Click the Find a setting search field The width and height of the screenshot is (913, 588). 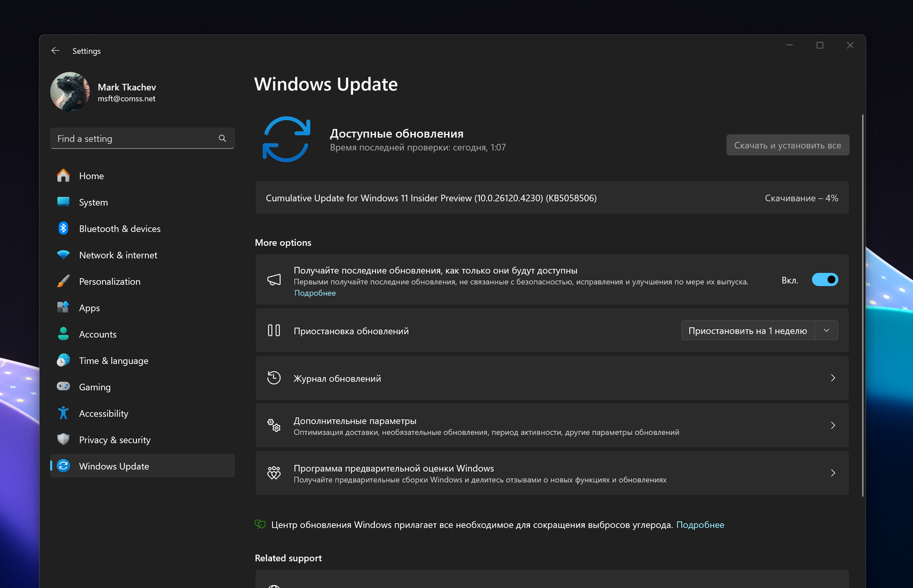134,139
